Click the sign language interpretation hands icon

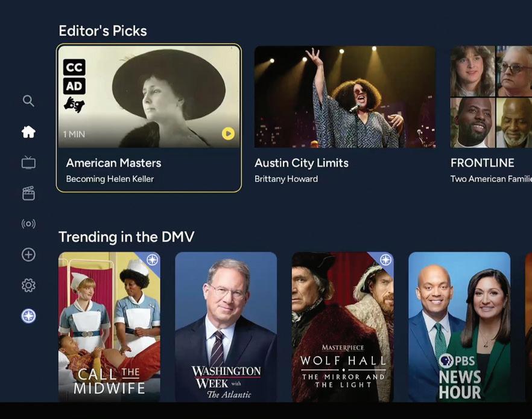pos(74,104)
